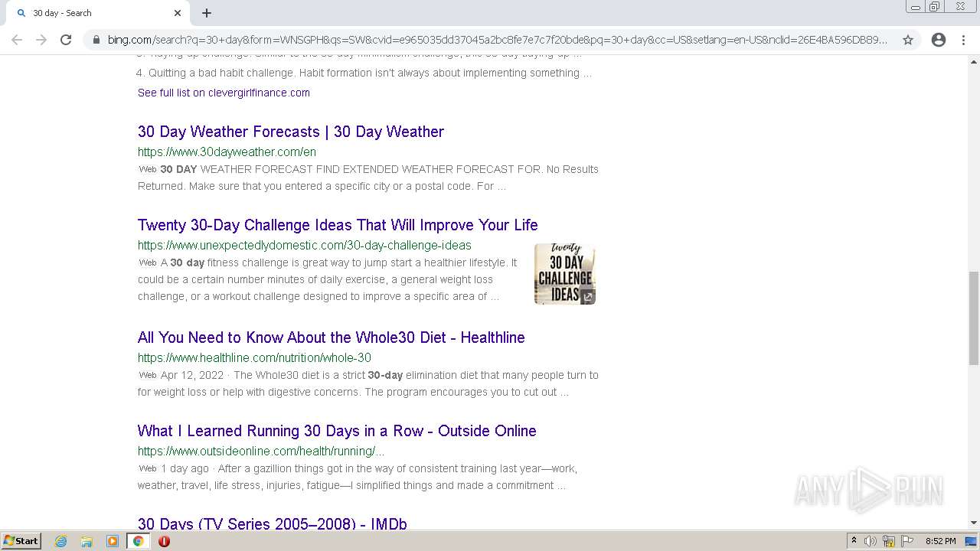Switch to Chrome in the taskbar
The height and width of the screenshot is (551, 980).
pos(139,541)
